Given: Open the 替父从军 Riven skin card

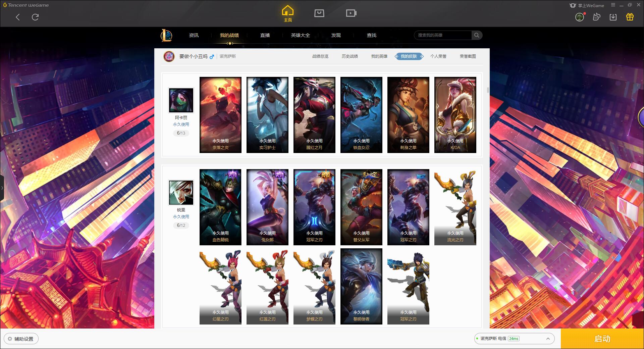Looking at the screenshot, I should [361, 207].
